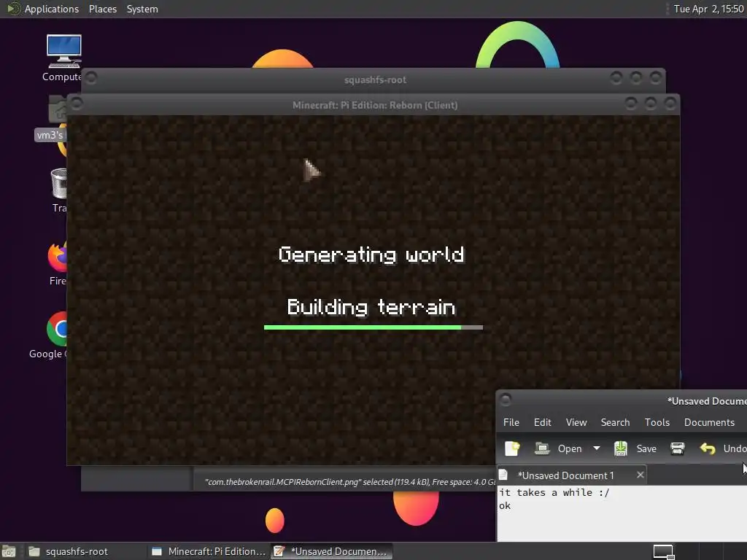Expand the Open recent files dropdown arrow

(x=597, y=448)
